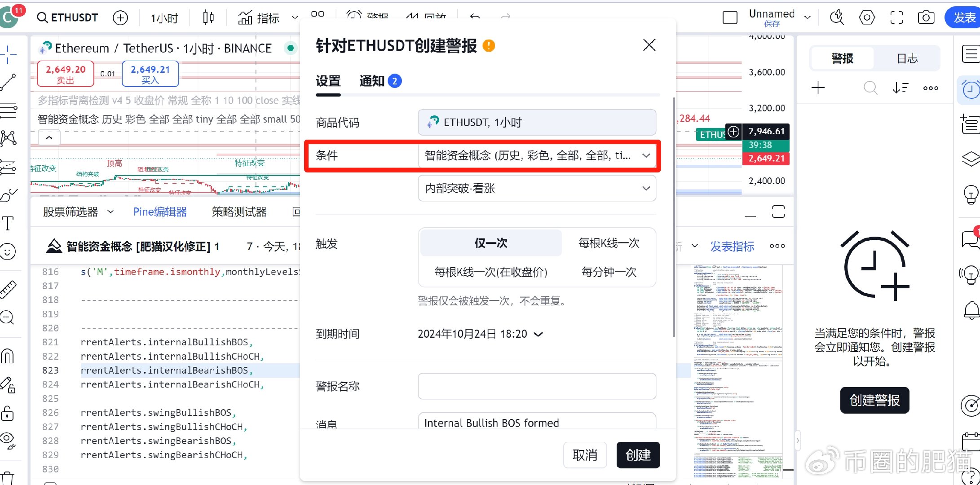Select the ruler measure tool
The width and height of the screenshot is (980, 485).
coord(8,290)
